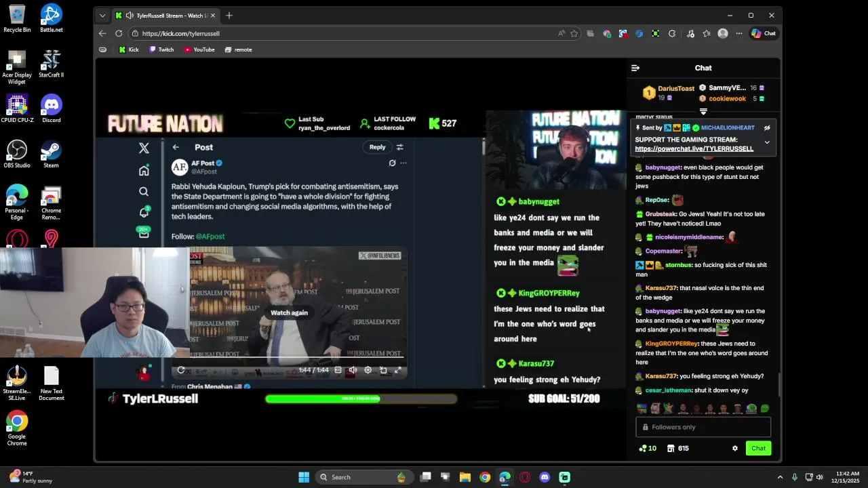Open the @AFpost follow link
Image resolution: width=868 pixels, height=488 pixels.
point(210,237)
